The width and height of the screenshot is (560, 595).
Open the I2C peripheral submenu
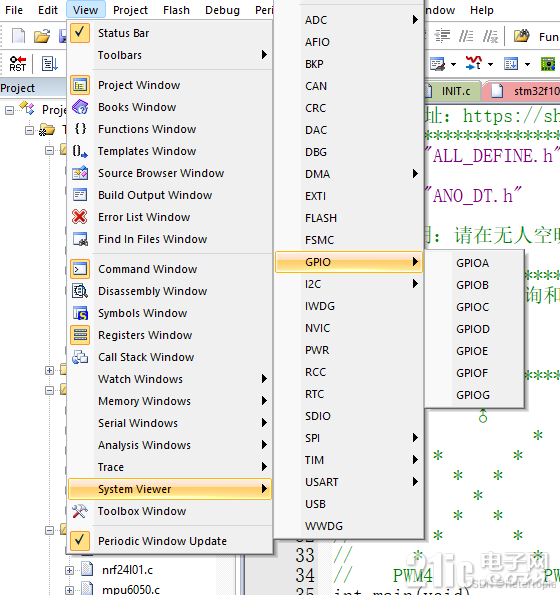pos(349,284)
